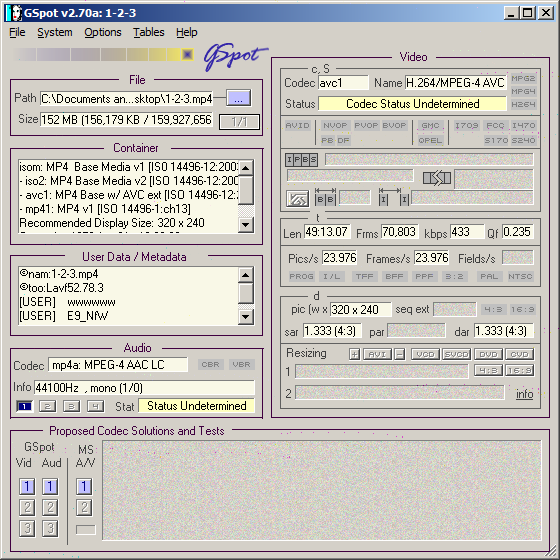560x560 pixels.
Task: Click MS A/V solution button 1
Action: (84, 486)
